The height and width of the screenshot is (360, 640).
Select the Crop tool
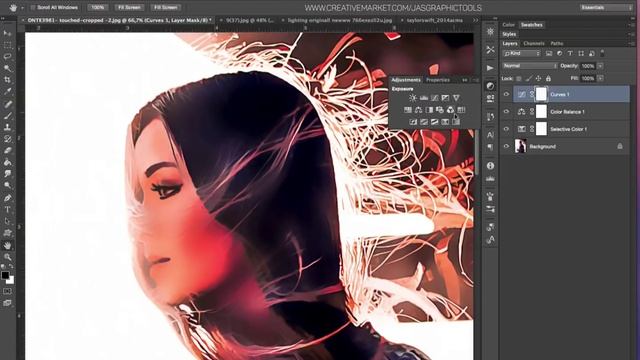click(7, 80)
